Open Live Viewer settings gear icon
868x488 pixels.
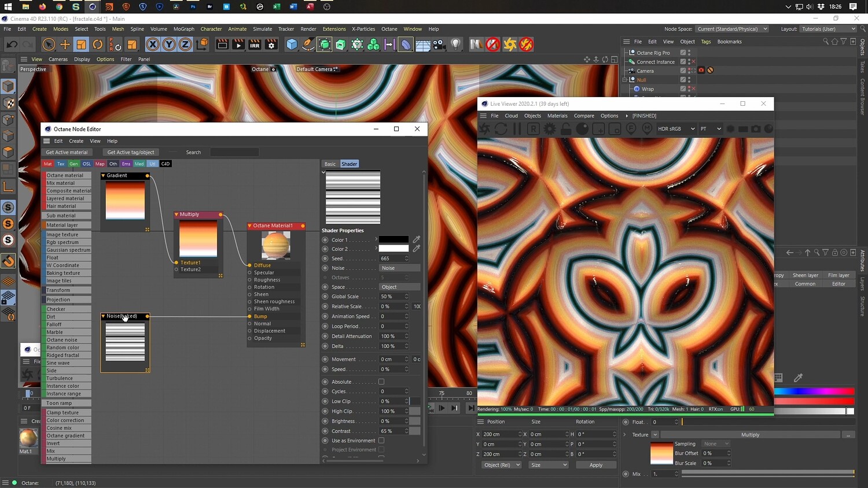[549, 129]
